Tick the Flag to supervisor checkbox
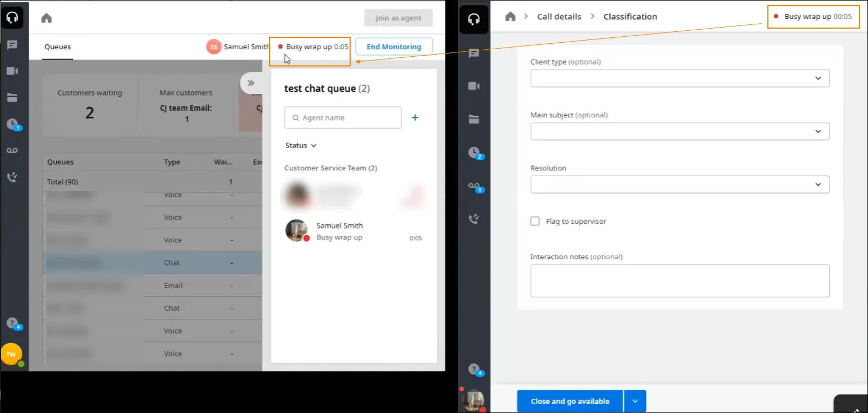Image resolution: width=868 pixels, height=413 pixels. [x=535, y=221]
